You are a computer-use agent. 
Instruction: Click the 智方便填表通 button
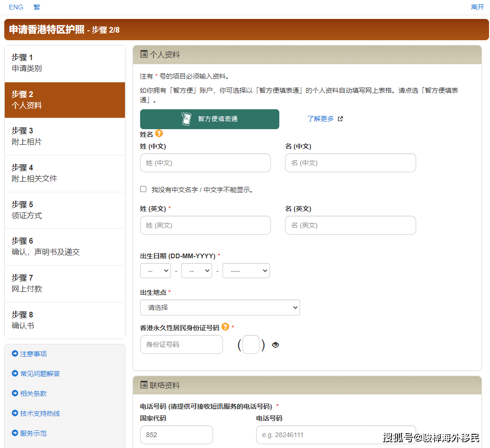(x=209, y=119)
